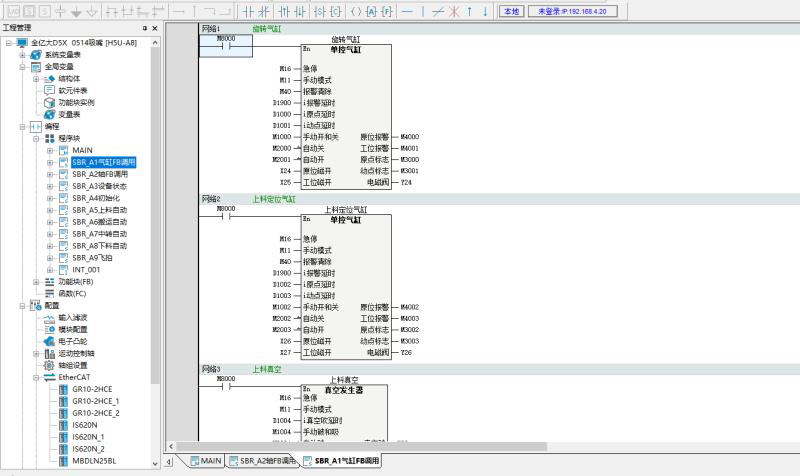Open the 变量表 item

pyautogui.click(x=69, y=114)
